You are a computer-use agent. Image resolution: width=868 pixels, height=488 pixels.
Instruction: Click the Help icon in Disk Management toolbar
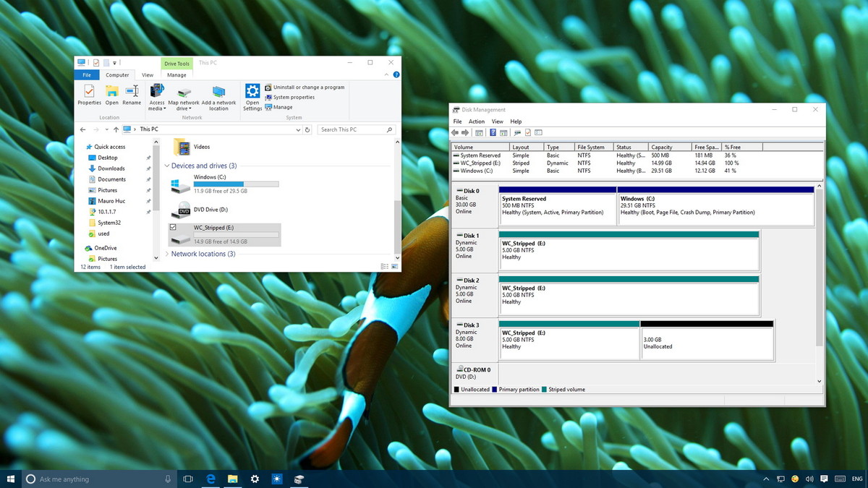point(493,133)
